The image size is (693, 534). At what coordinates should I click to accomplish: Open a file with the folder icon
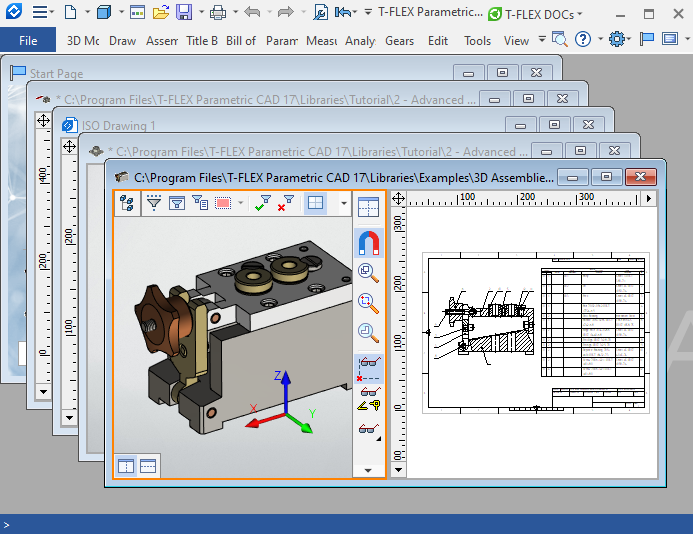[161, 12]
